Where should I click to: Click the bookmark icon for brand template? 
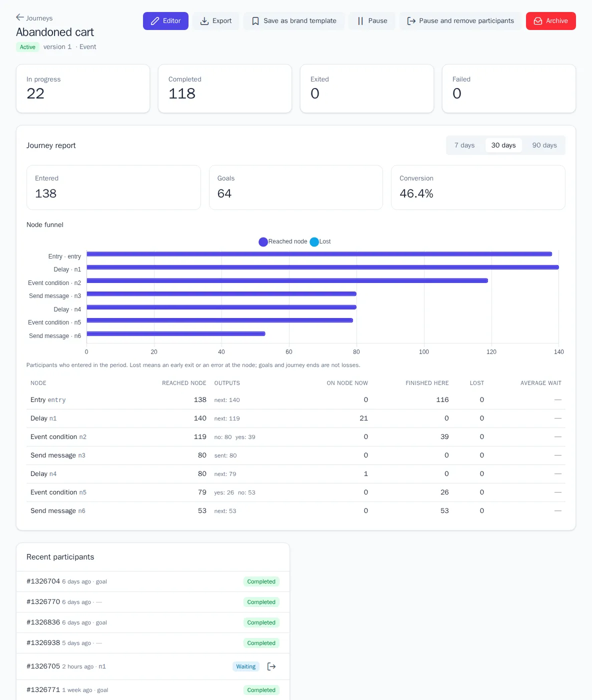255,21
